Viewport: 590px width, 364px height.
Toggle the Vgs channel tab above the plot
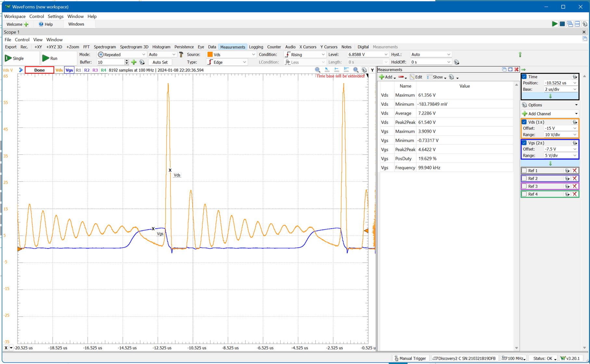[69, 70]
